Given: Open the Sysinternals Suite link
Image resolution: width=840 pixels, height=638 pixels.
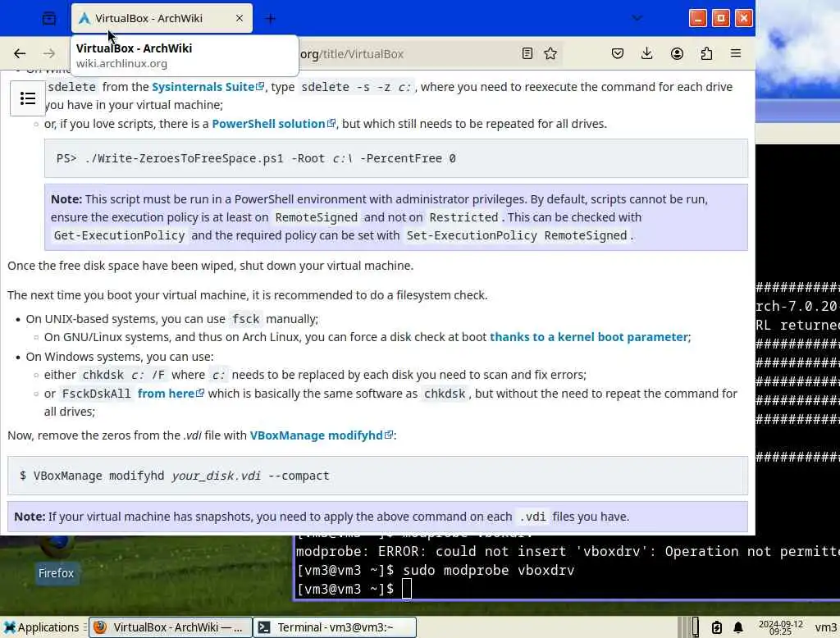Looking at the screenshot, I should pyautogui.click(x=208, y=87).
